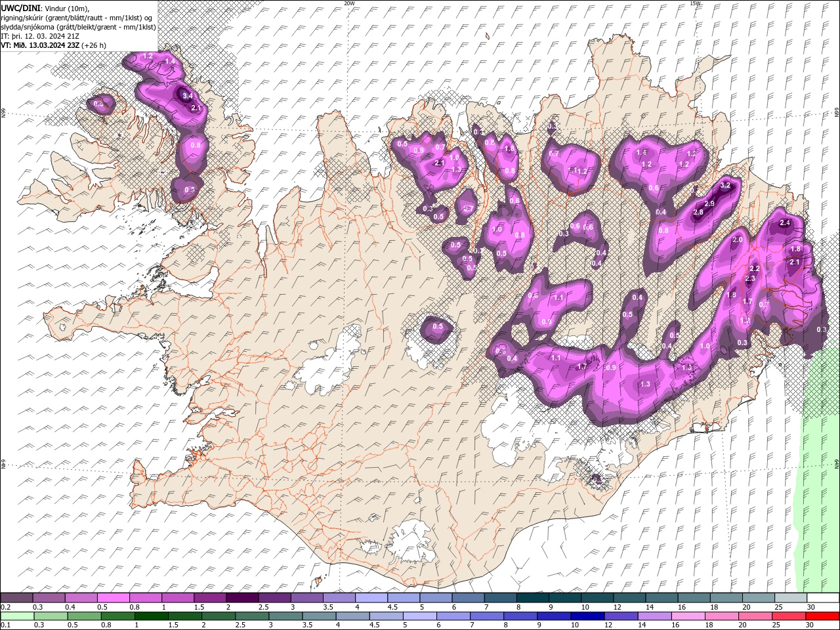Viewport: 840px width, 630px height.
Task: Select the white snow swatch starting at 30
Action: tap(823, 598)
